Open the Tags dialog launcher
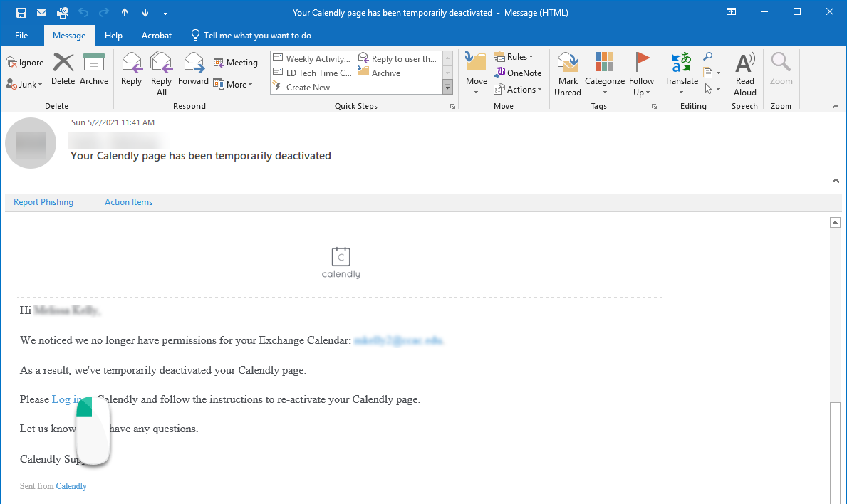The height and width of the screenshot is (504, 847). click(x=654, y=107)
